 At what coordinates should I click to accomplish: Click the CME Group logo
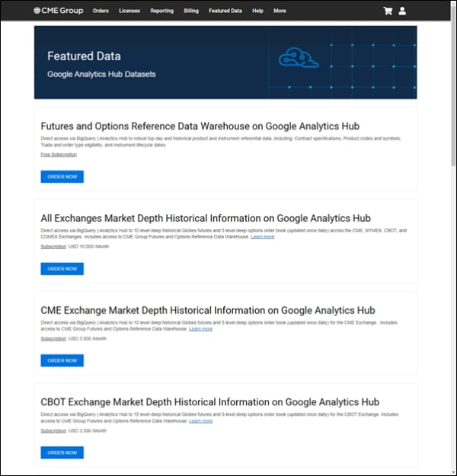(59, 11)
